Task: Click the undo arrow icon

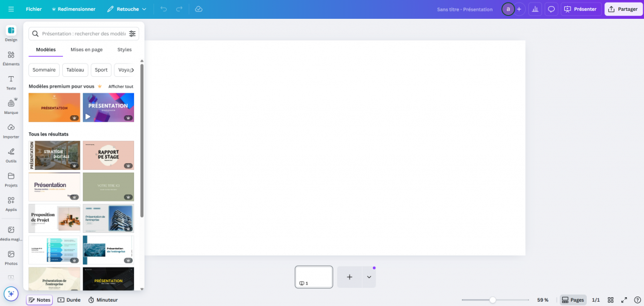Action: coord(164,9)
